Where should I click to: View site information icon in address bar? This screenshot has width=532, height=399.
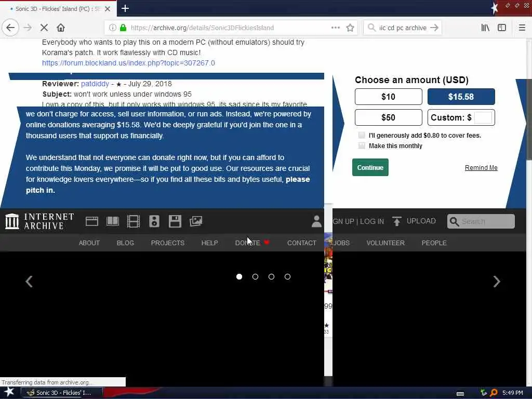point(112,28)
